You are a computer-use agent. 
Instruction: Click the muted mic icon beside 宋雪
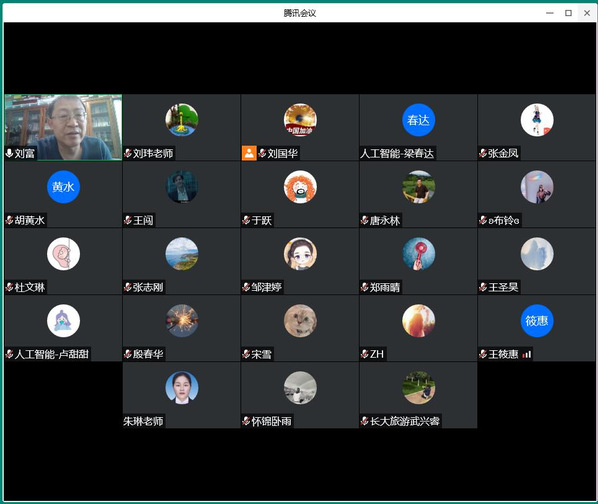tap(246, 355)
